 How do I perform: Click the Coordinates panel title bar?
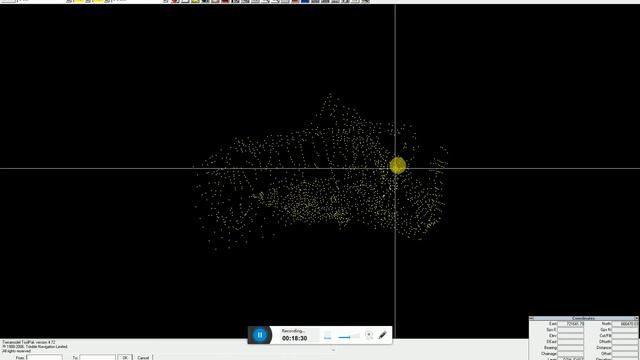(584, 318)
